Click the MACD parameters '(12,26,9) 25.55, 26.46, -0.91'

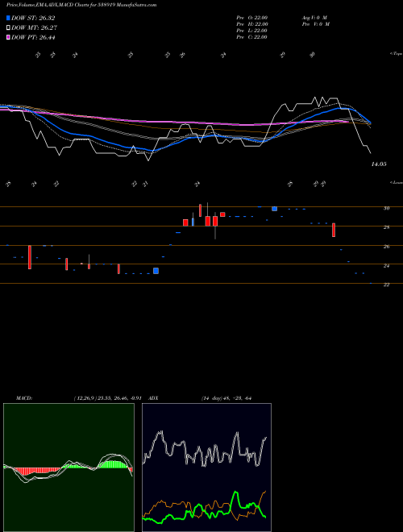click(x=107, y=398)
